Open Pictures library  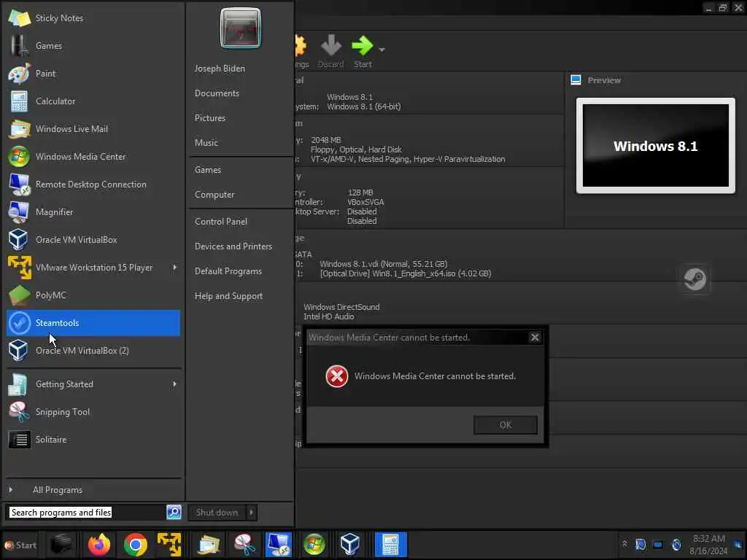click(210, 118)
